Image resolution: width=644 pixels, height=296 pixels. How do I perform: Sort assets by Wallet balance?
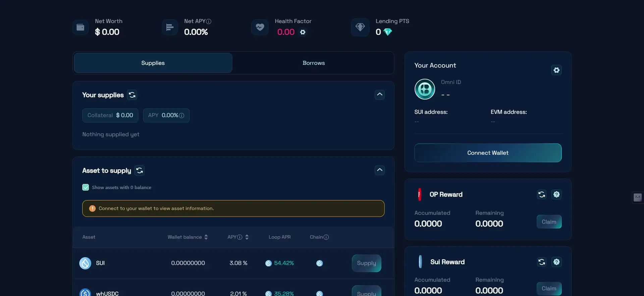206,237
